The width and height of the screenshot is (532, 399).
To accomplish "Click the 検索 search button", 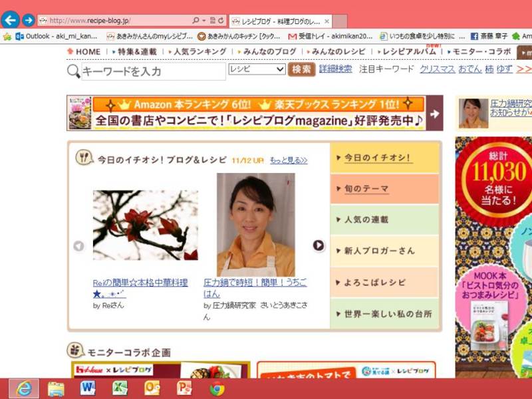I will (x=302, y=69).
